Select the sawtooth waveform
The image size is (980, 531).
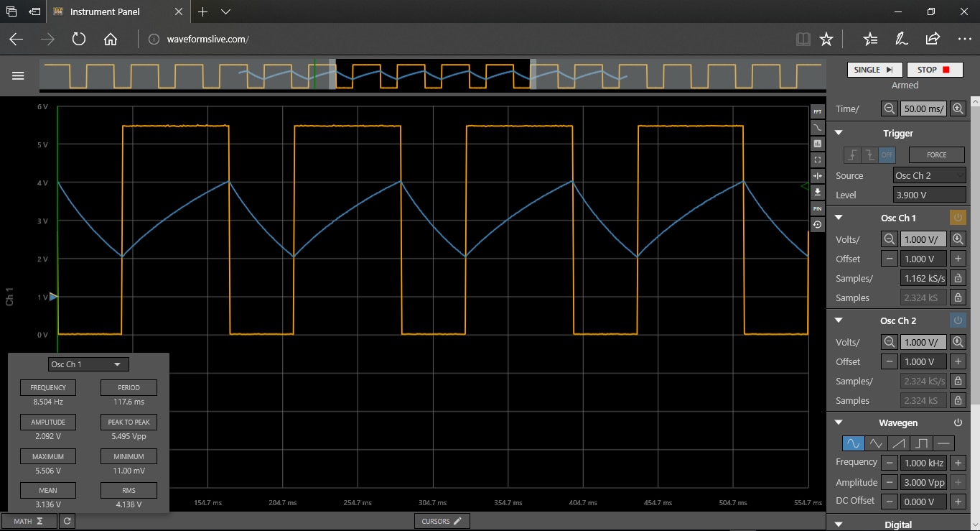point(898,443)
